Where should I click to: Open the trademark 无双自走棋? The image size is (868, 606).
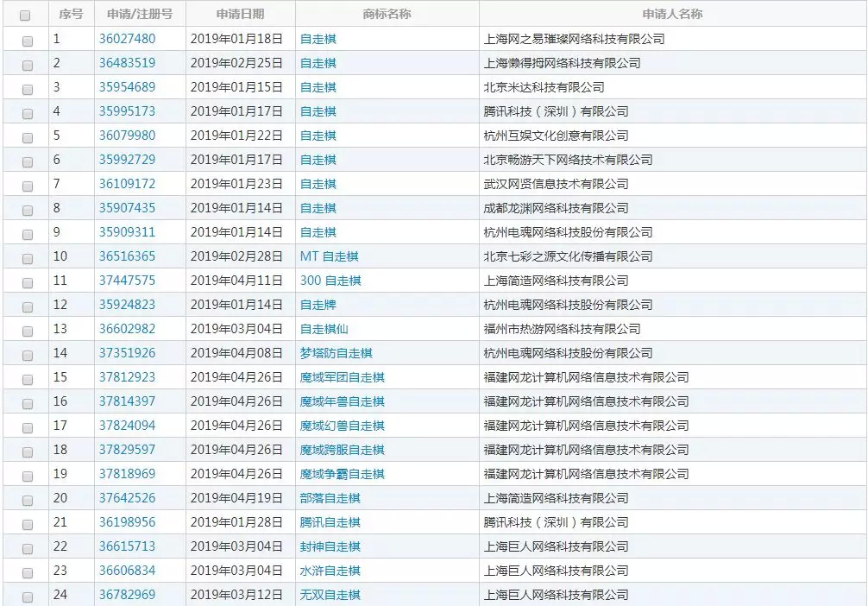pyautogui.click(x=330, y=595)
